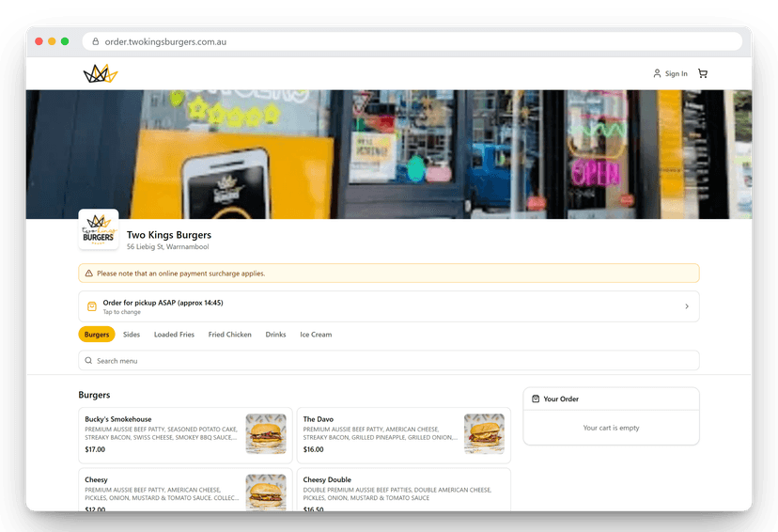
Task: Open the Fried Chicken category tab
Action: click(229, 335)
